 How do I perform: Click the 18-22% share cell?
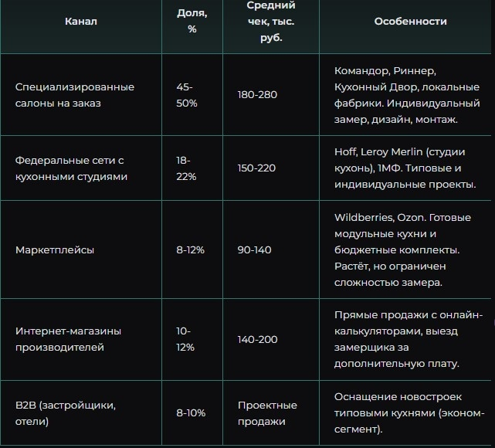[x=186, y=168]
